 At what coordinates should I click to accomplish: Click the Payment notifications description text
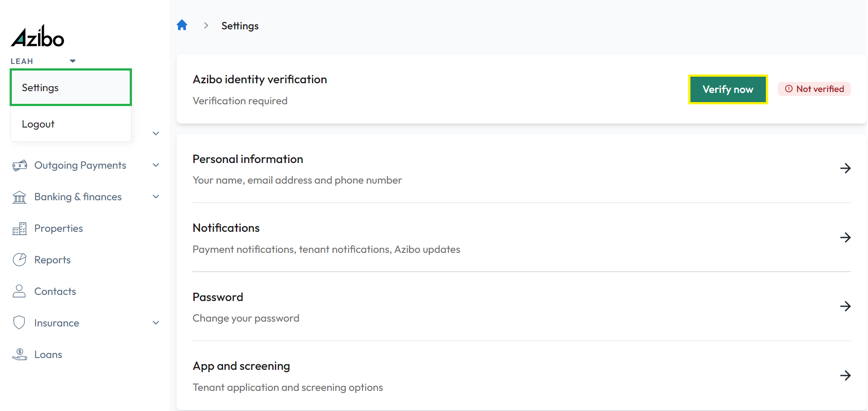pos(326,249)
